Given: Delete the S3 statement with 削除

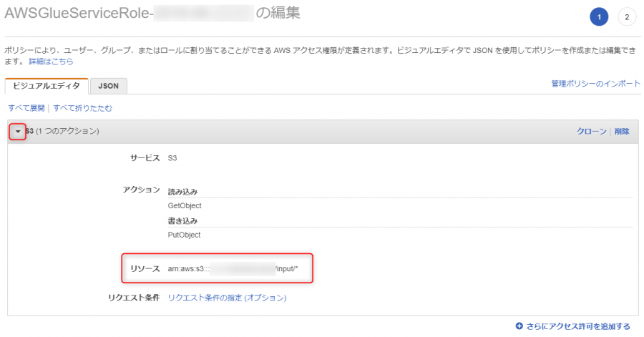Looking at the screenshot, I should pos(622,132).
